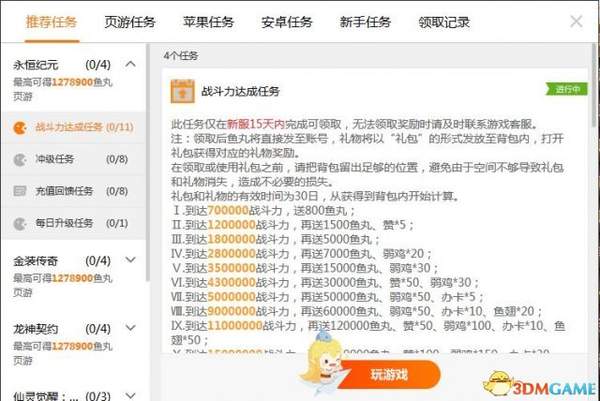Viewport: 600px width, 401px height.
Task: Click the 仙灵觉醒 group title
Action: tap(46, 396)
